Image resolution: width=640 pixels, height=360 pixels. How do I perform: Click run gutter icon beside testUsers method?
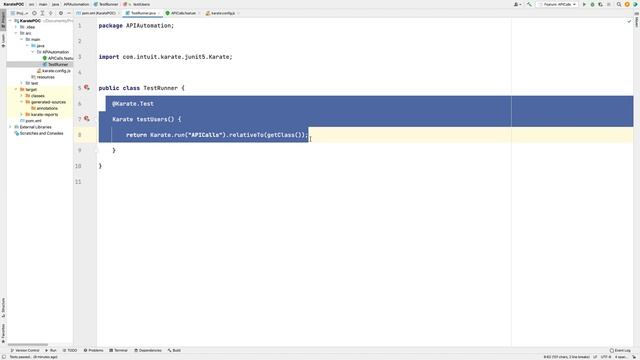pyautogui.click(x=87, y=119)
